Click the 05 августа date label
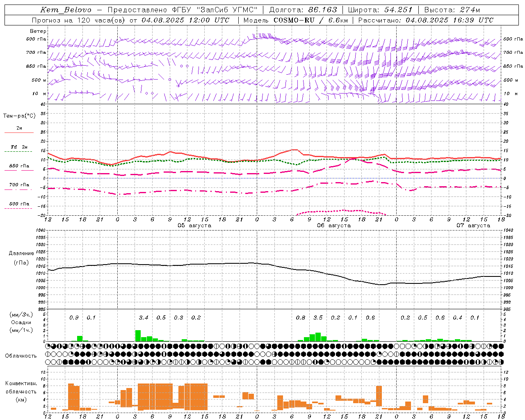 [194, 226]
